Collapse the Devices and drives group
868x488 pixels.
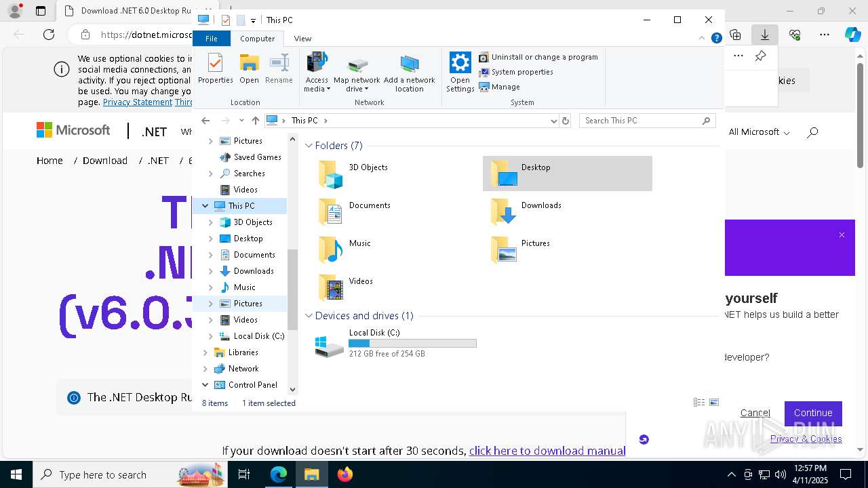[309, 316]
